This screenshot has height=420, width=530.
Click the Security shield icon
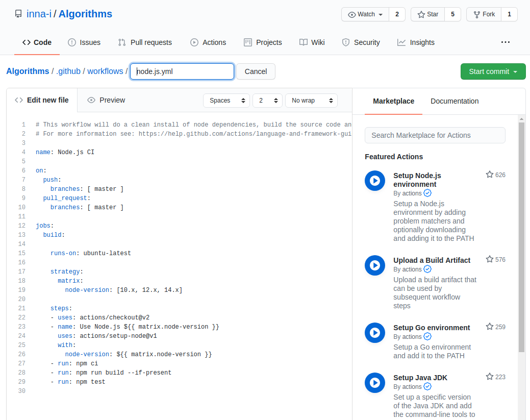click(346, 42)
